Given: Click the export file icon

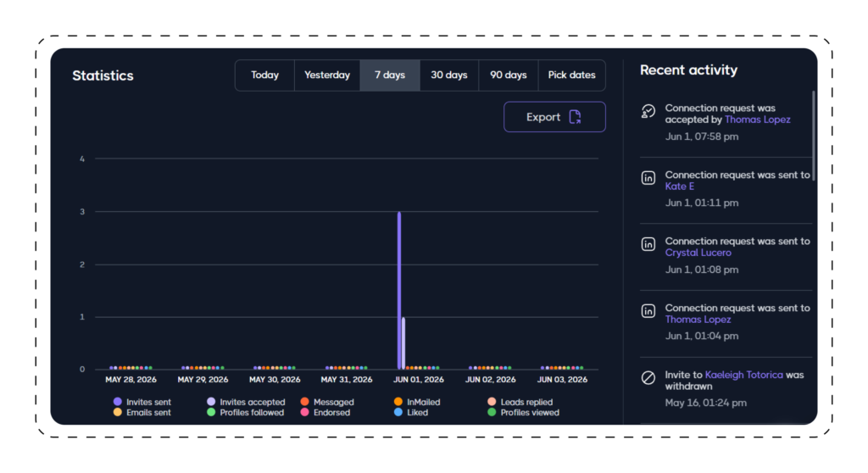Looking at the screenshot, I should click(576, 117).
